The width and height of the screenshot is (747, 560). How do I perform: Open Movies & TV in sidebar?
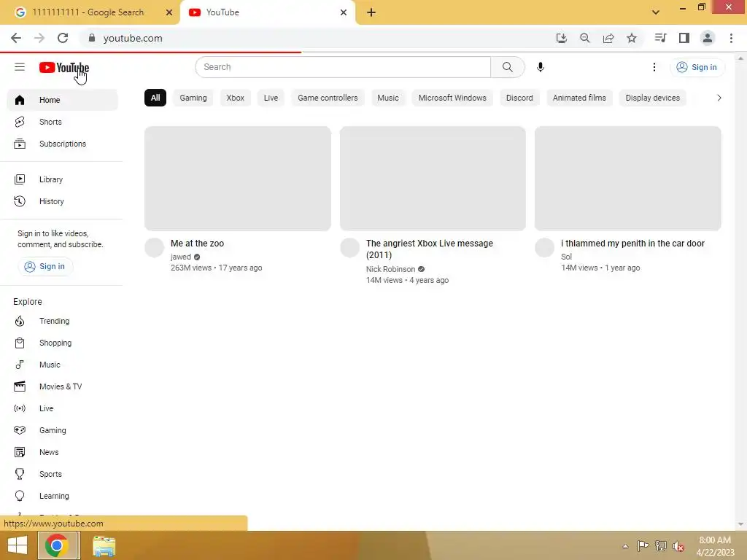coord(63,386)
